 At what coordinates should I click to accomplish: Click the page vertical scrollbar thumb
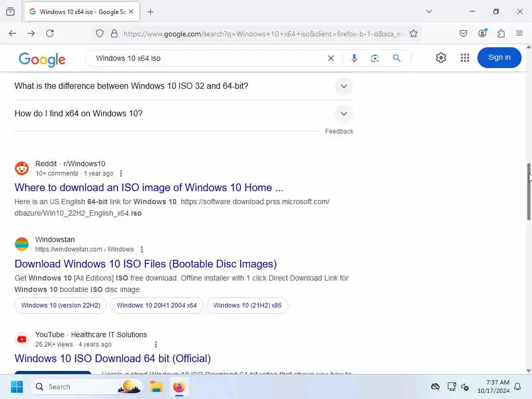pyautogui.click(x=528, y=192)
